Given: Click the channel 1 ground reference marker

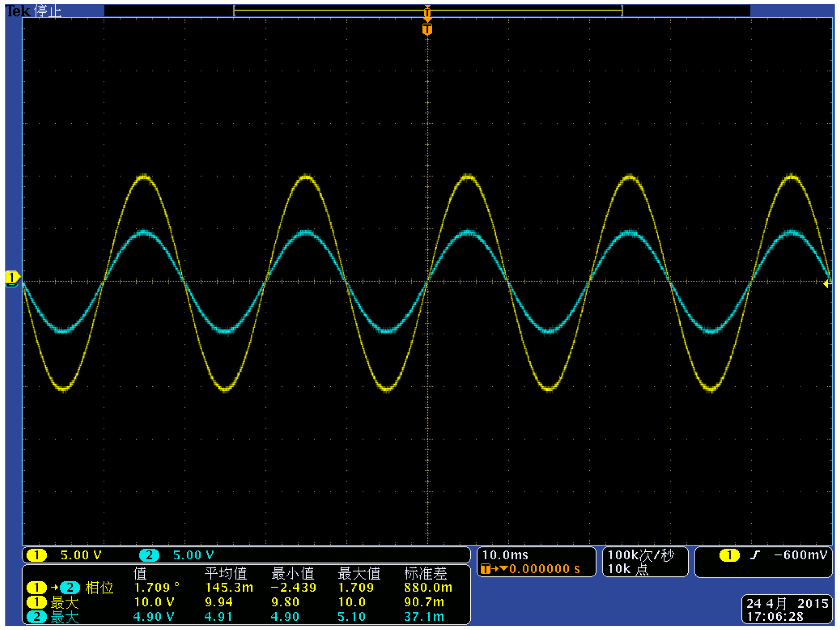Looking at the screenshot, I should 12,278.
